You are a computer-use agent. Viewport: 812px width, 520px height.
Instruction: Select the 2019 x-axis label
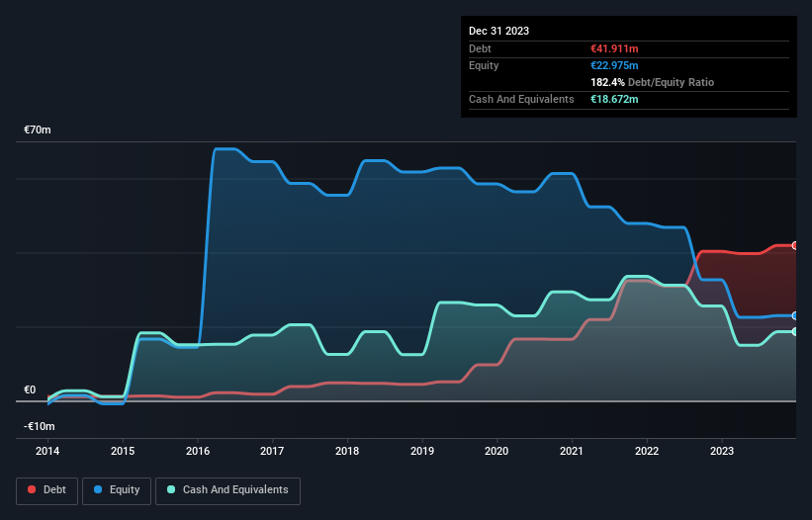[x=422, y=451]
